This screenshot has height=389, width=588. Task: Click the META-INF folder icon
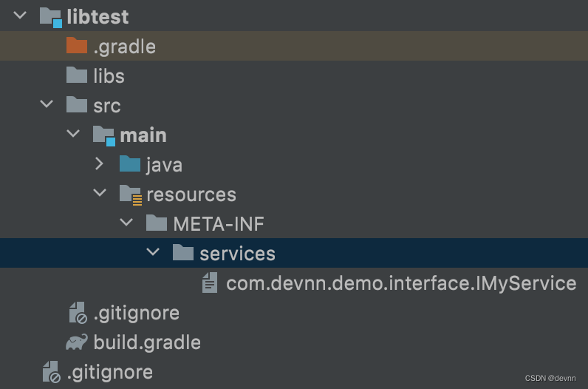tap(157, 223)
